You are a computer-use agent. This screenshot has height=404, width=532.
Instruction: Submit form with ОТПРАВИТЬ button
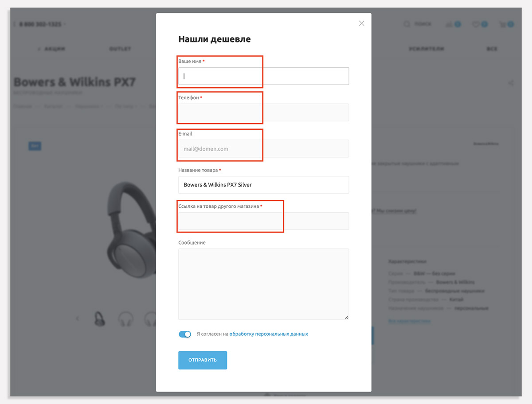coord(203,360)
